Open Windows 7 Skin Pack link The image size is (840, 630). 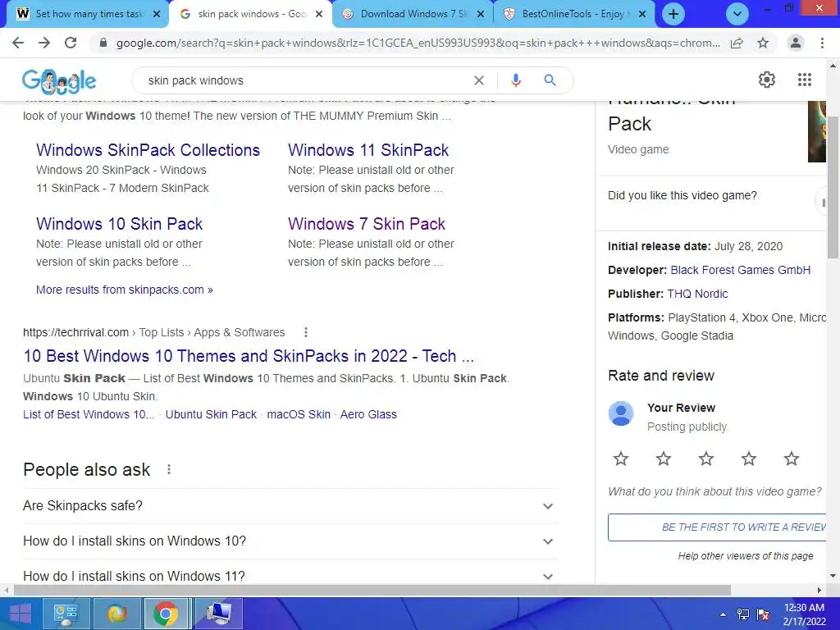pyautogui.click(x=367, y=223)
